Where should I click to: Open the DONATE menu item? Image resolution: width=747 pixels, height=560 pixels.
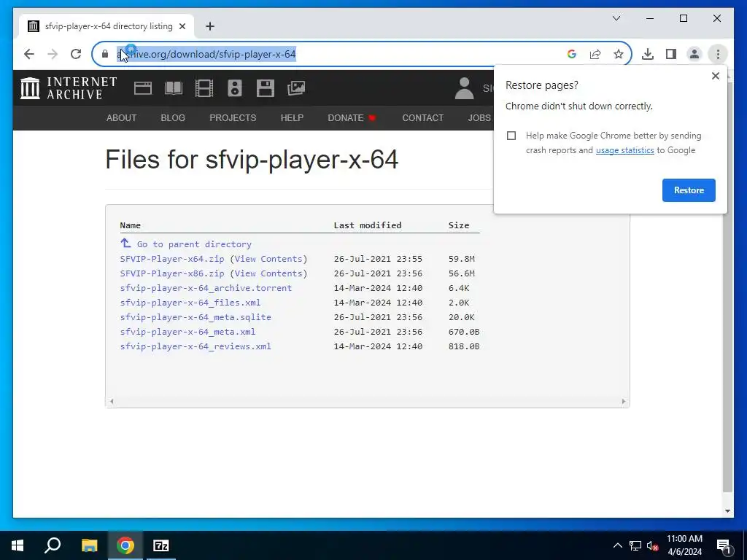(352, 117)
